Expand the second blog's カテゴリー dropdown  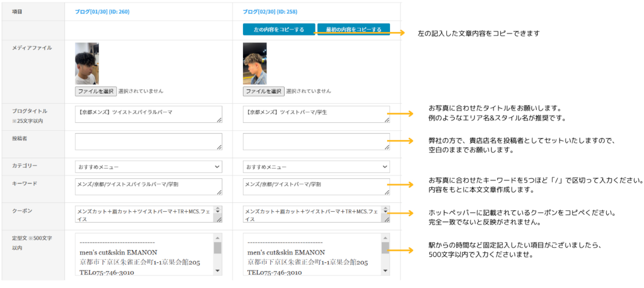click(x=316, y=167)
